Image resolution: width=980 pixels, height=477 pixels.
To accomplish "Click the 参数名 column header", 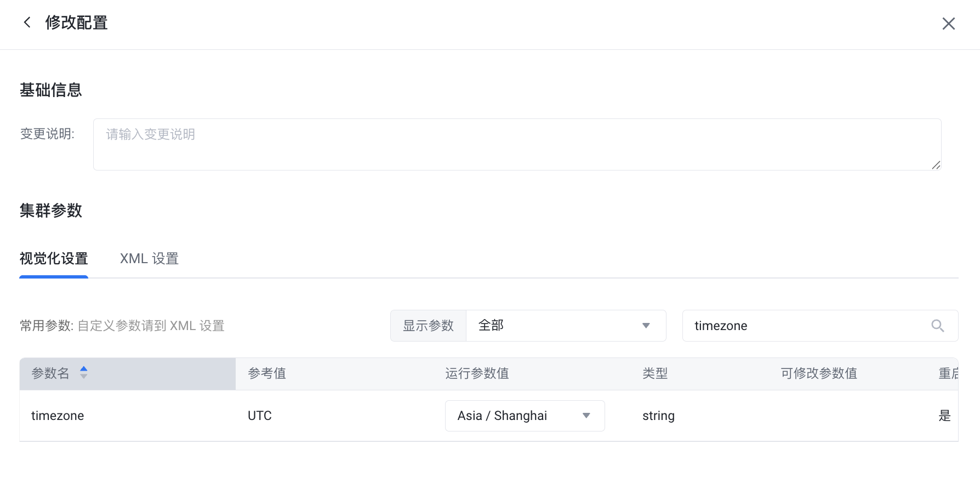I will click(50, 373).
